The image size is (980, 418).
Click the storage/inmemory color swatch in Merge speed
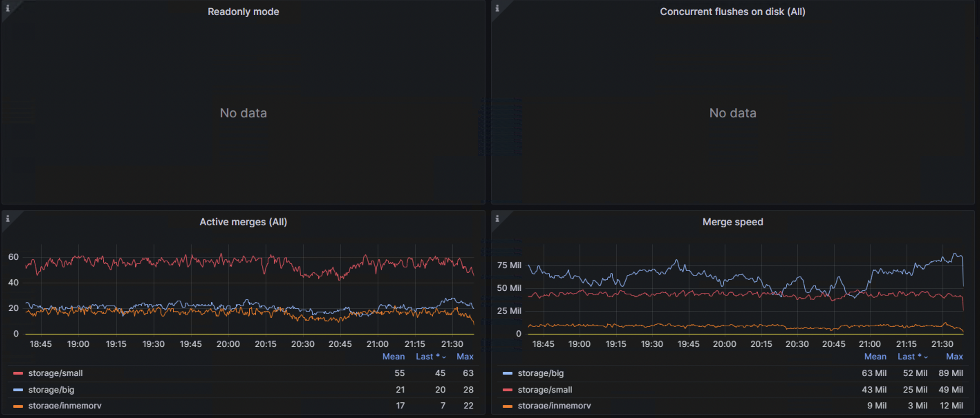[508, 406]
